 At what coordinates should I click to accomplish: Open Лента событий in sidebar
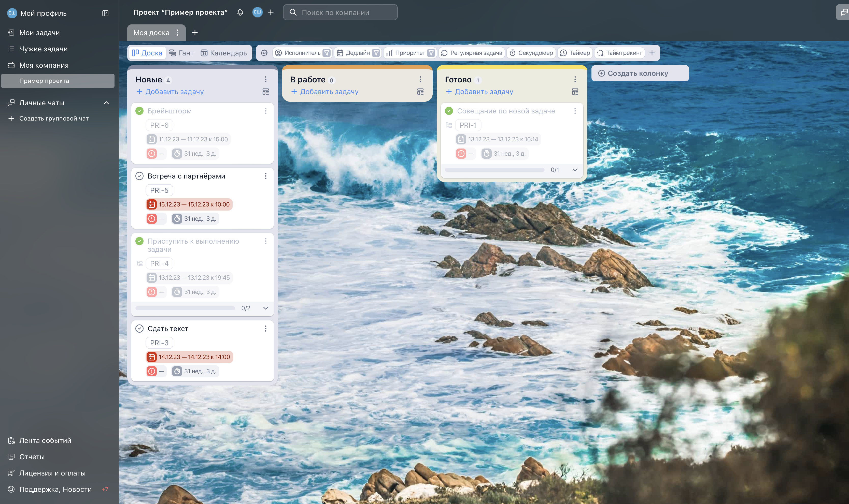click(x=45, y=440)
